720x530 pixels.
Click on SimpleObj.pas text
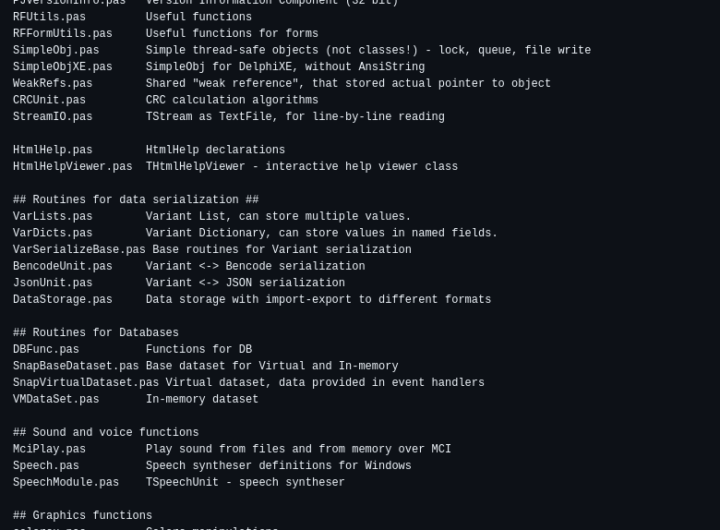56,50
